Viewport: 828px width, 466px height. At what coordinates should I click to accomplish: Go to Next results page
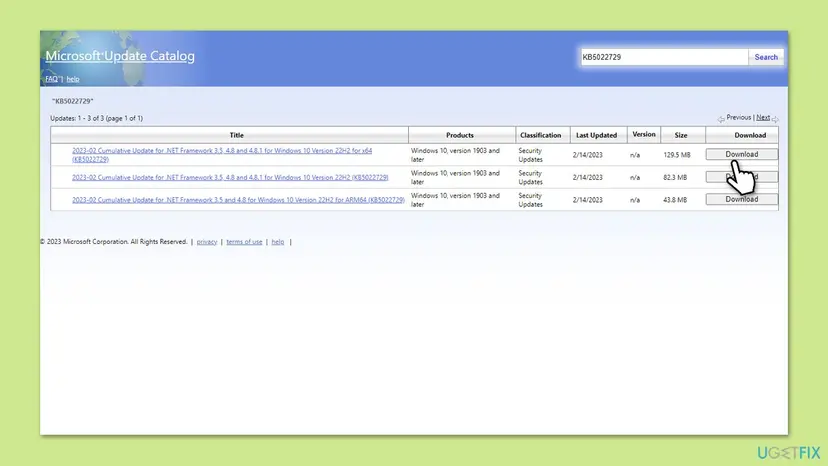(x=763, y=117)
